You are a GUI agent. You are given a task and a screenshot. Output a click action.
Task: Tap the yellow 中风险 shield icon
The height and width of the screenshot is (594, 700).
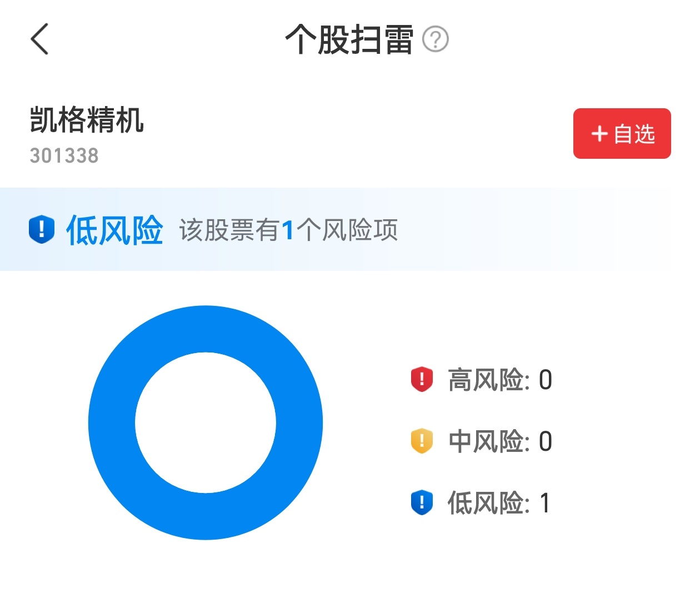422,441
